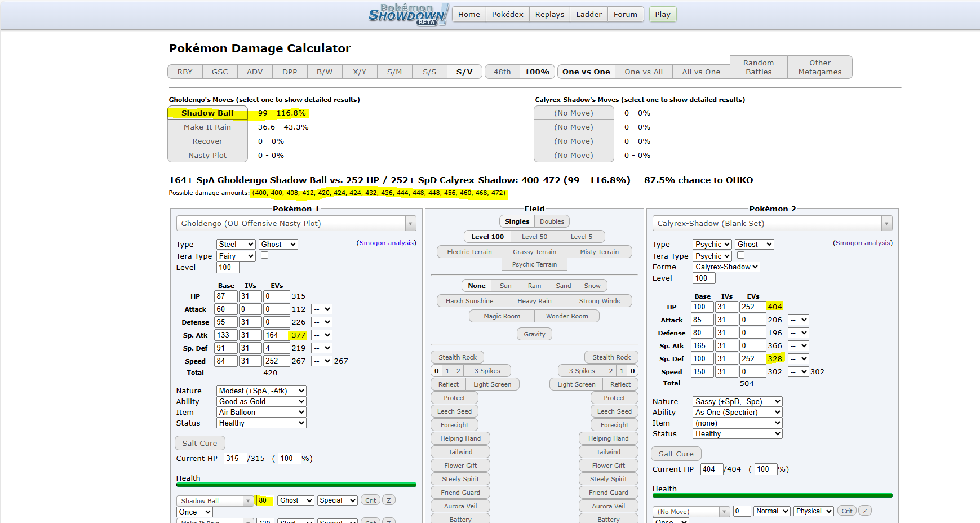Click Gholdengo Current HP field
The image size is (980, 523).
point(236,458)
